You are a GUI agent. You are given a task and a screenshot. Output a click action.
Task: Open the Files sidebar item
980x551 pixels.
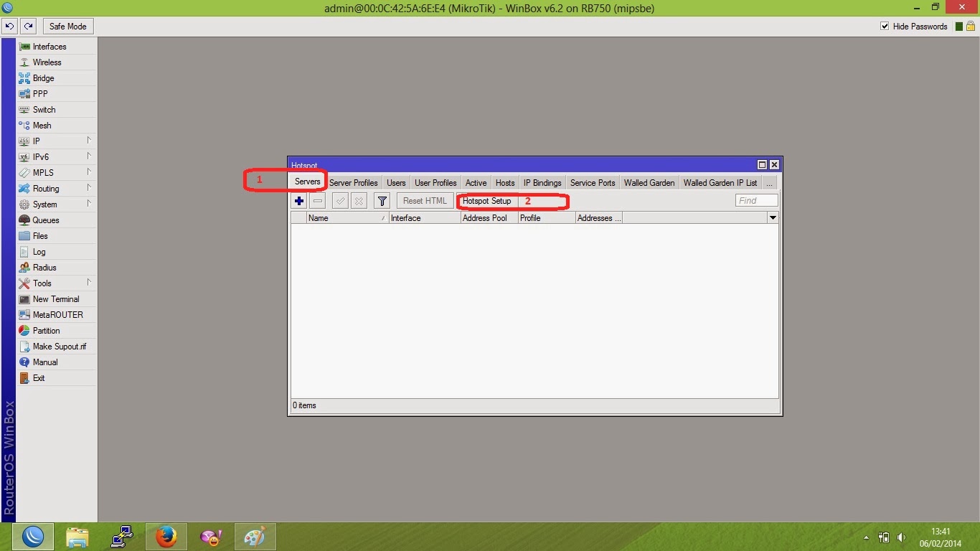(57, 236)
